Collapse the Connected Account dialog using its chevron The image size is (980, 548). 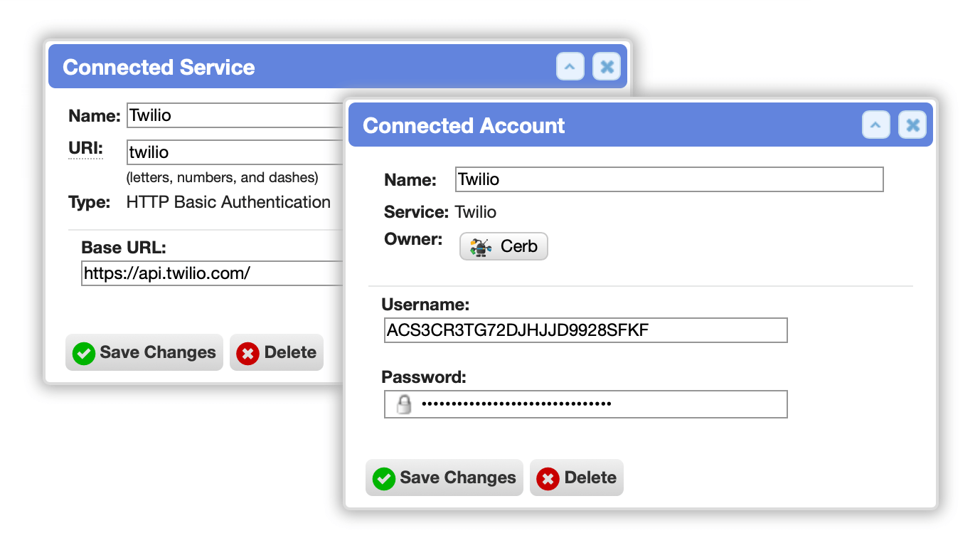876,125
